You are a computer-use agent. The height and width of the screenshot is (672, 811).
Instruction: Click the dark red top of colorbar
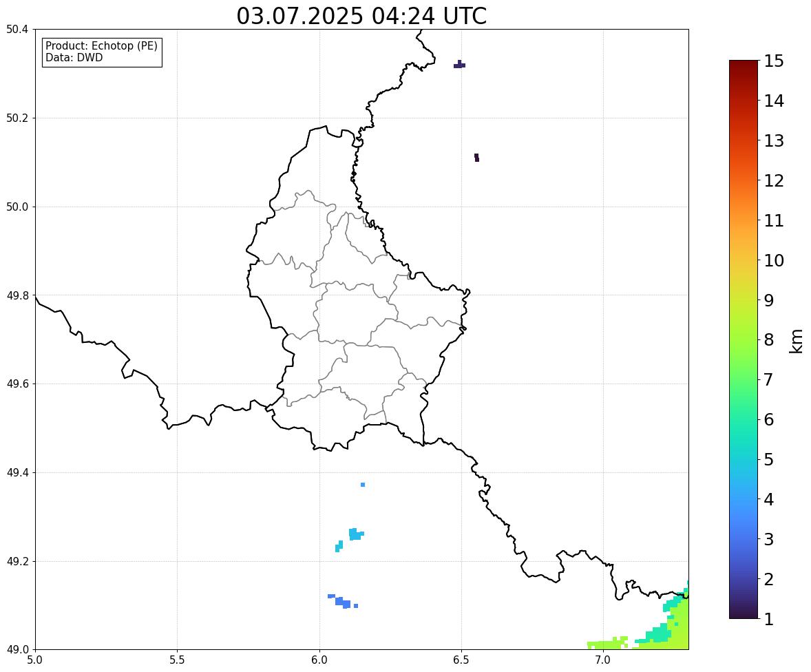click(x=744, y=67)
